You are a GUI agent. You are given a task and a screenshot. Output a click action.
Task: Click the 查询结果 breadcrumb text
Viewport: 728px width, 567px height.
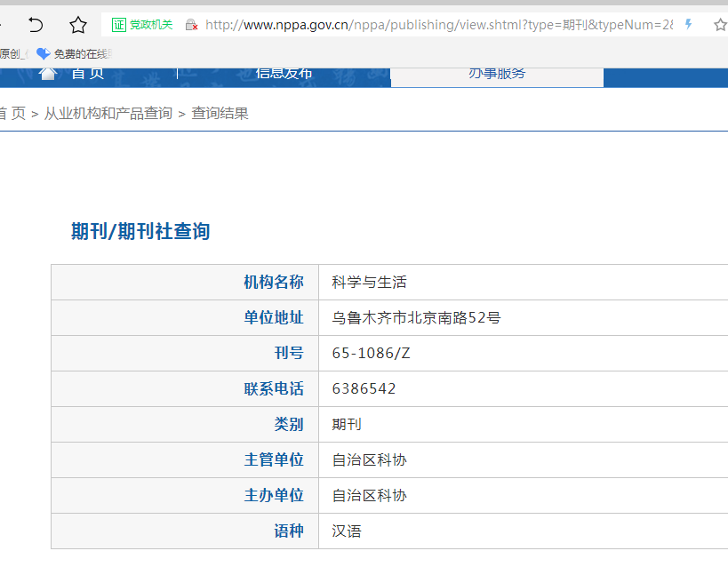click(x=220, y=113)
